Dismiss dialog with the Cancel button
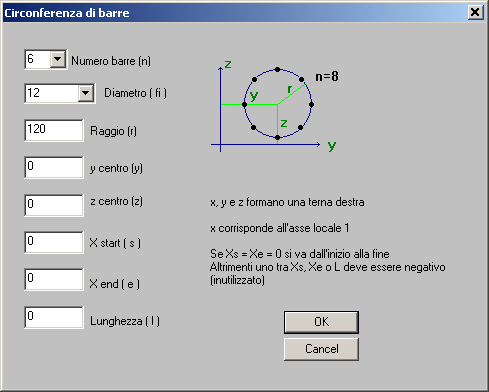Screen dimensions: 489x392 [321, 349]
